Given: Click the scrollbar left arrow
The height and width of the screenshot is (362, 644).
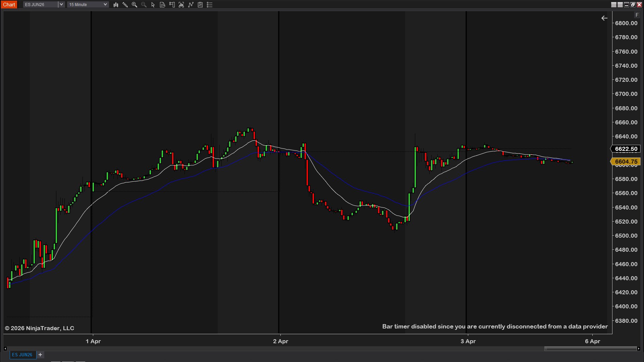Looking at the screenshot, I should tap(5, 349).
